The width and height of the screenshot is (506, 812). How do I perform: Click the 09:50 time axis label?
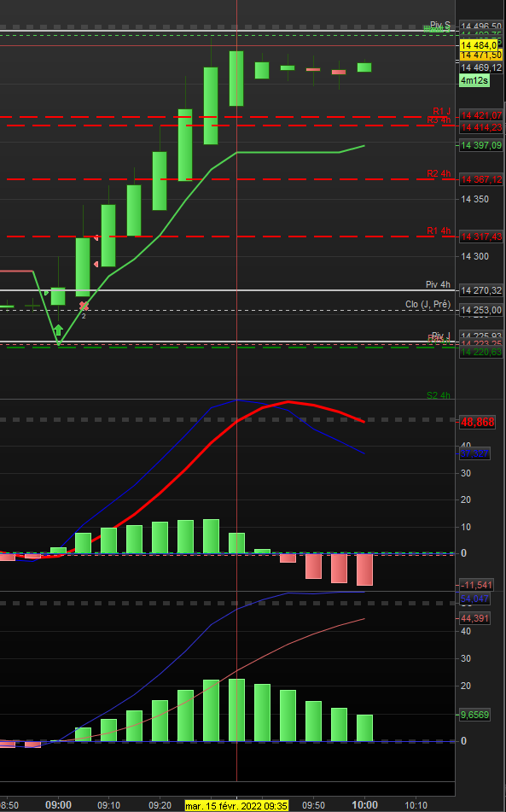point(313,806)
